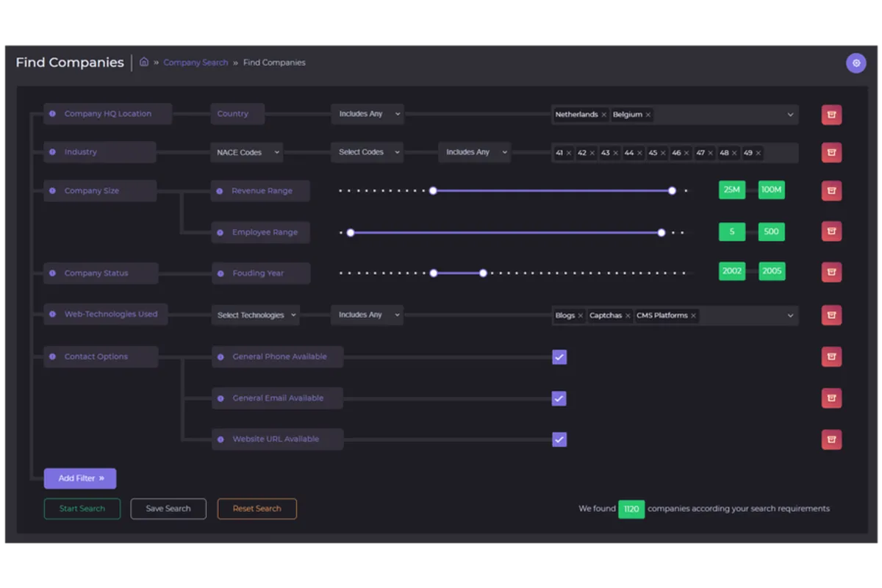Click the 2002 founding year value box
The width and height of the screenshot is (882, 588).
(732, 271)
